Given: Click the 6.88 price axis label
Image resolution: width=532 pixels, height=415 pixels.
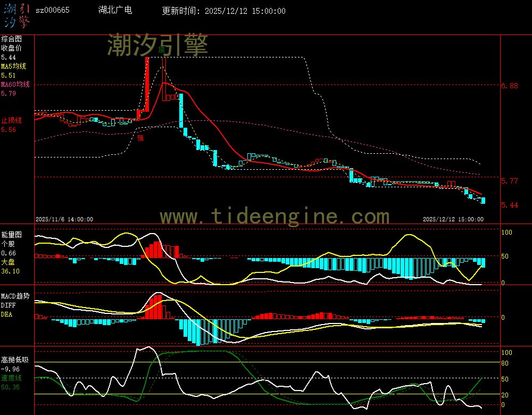Looking at the screenshot, I should (x=510, y=86).
